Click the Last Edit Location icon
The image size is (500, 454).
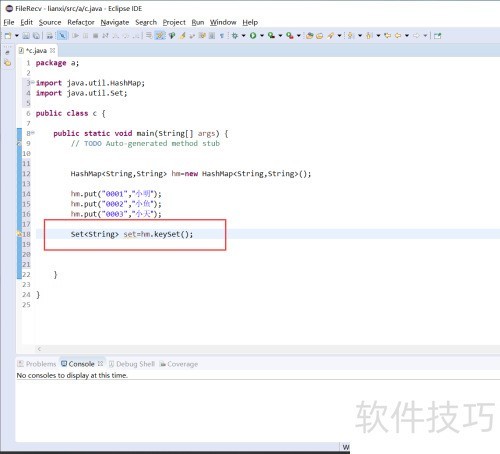click(388, 36)
